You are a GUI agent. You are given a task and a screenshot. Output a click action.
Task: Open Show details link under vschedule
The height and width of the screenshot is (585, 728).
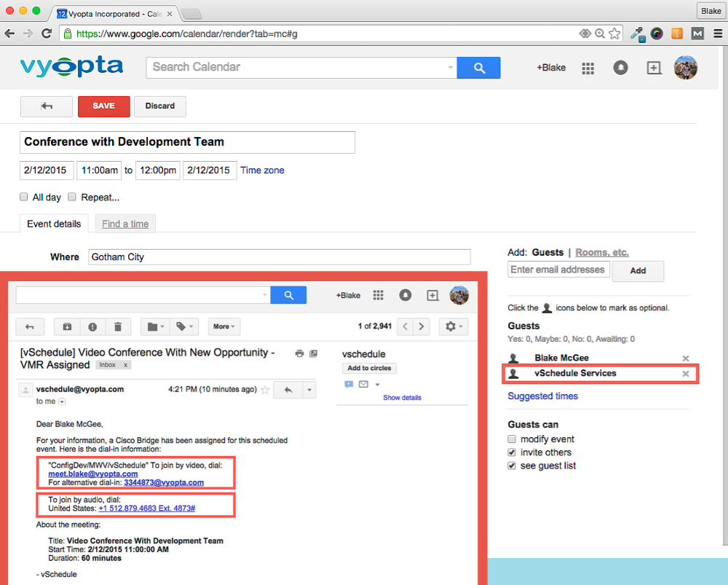tap(402, 398)
